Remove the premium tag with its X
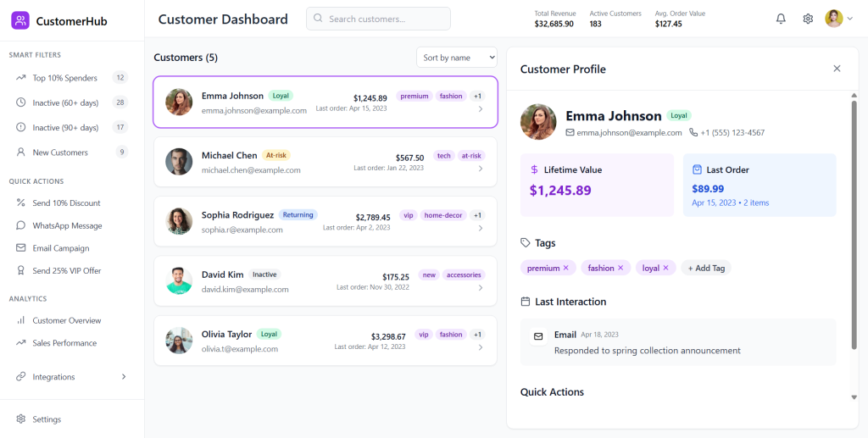 (x=566, y=268)
